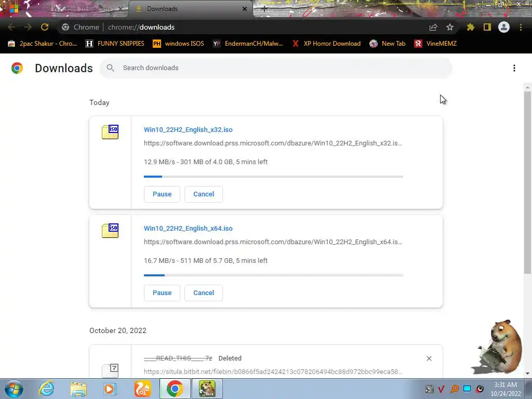Open Downloads page more actions menu
532x399 pixels.
(x=514, y=68)
